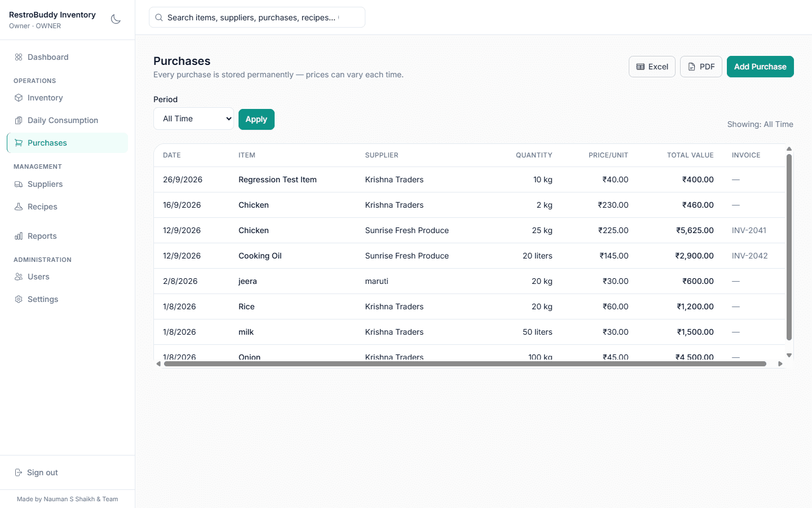Apply the selected period filter
This screenshot has width=812, height=508.
pyautogui.click(x=257, y=119)
